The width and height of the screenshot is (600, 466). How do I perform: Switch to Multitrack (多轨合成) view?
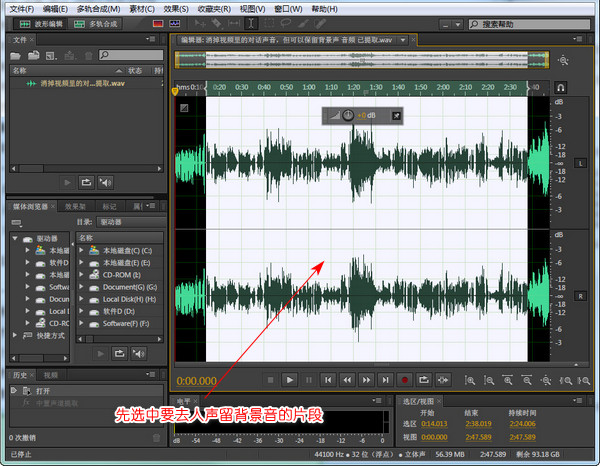95,24
